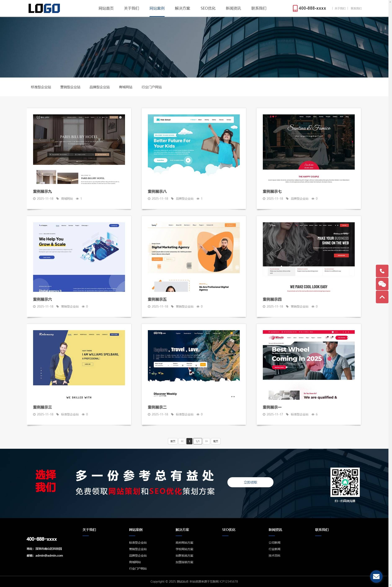Click the red phone floating sidebar icon
The height and width of the screenshot is (587, 392).
click(x=382, y=271)
